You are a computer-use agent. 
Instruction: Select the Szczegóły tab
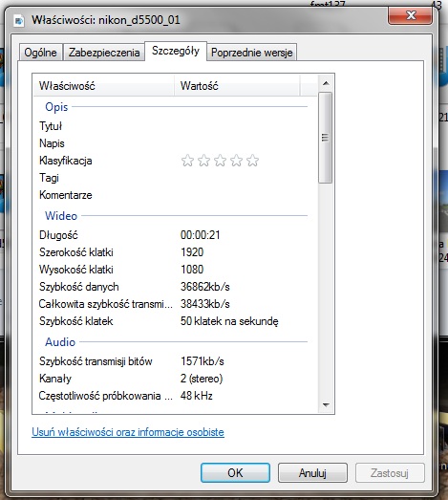(176, 51)
